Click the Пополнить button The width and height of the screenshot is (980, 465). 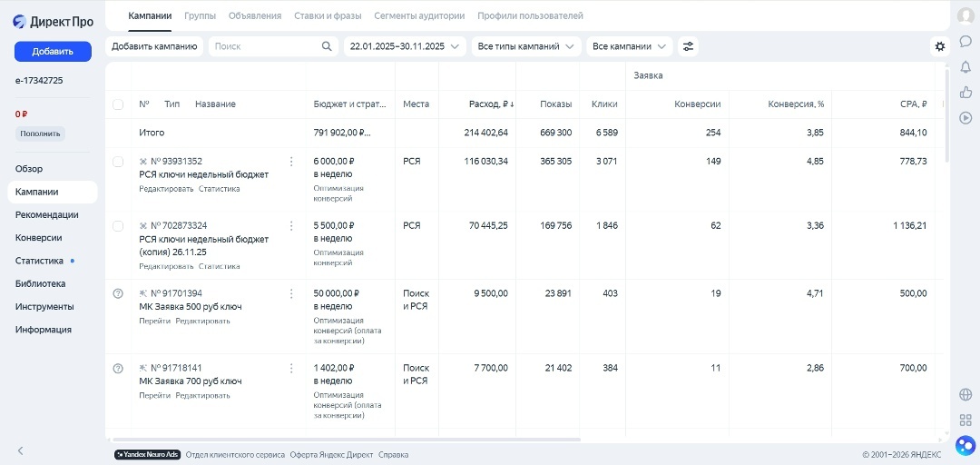[40, 134]
